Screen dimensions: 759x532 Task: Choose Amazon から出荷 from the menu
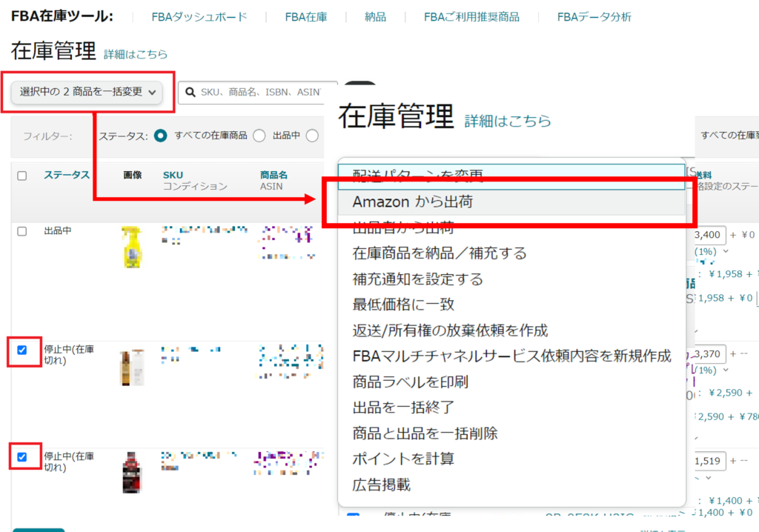tap(511, 202)
